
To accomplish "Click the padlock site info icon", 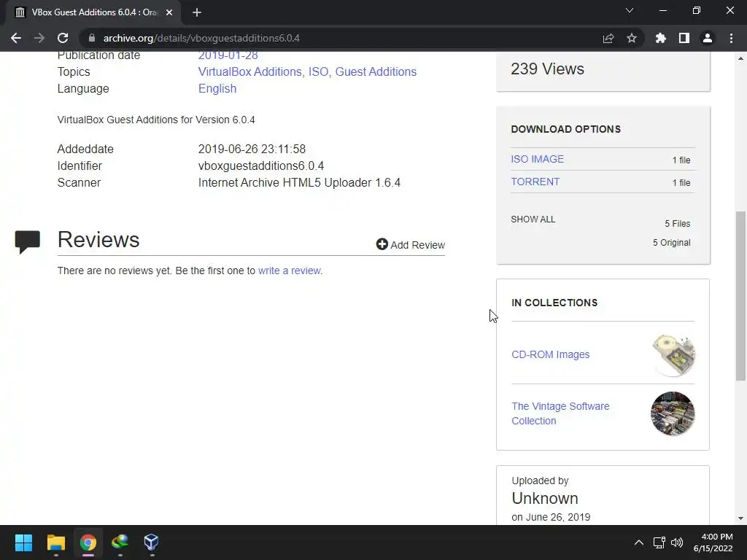I will [92, 38].
